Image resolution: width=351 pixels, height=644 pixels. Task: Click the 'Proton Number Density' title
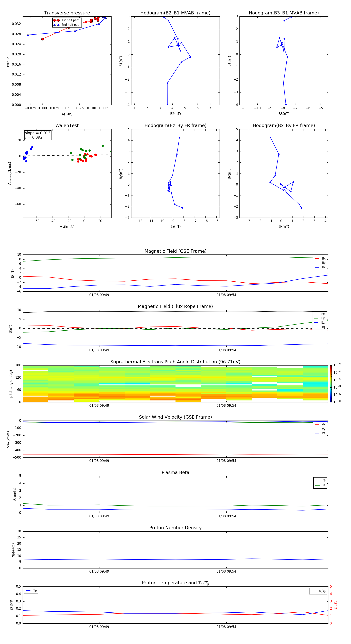pyautogui.click(x=175, y=528)
